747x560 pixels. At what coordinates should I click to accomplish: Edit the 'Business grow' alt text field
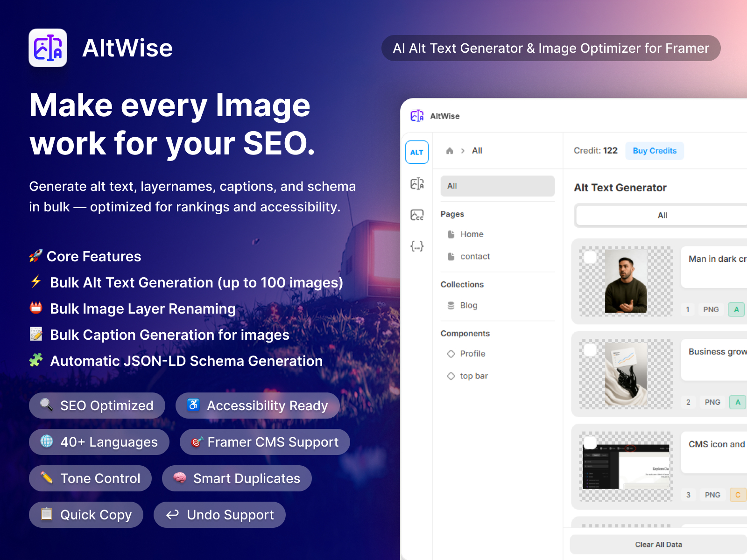tap(714, 360)
